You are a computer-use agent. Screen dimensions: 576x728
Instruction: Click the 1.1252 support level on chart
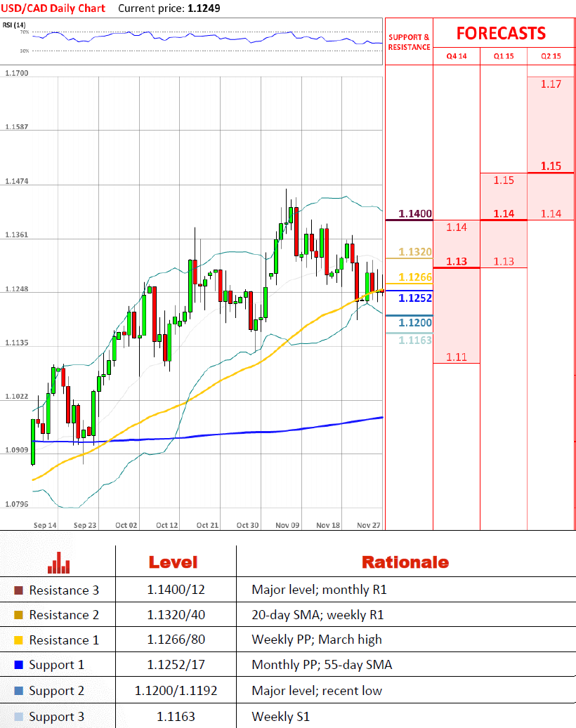pos(415,298)
